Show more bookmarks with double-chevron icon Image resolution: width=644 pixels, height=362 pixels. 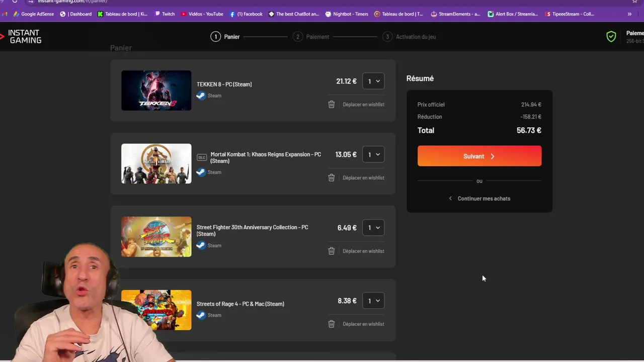(x=629, y=14)
